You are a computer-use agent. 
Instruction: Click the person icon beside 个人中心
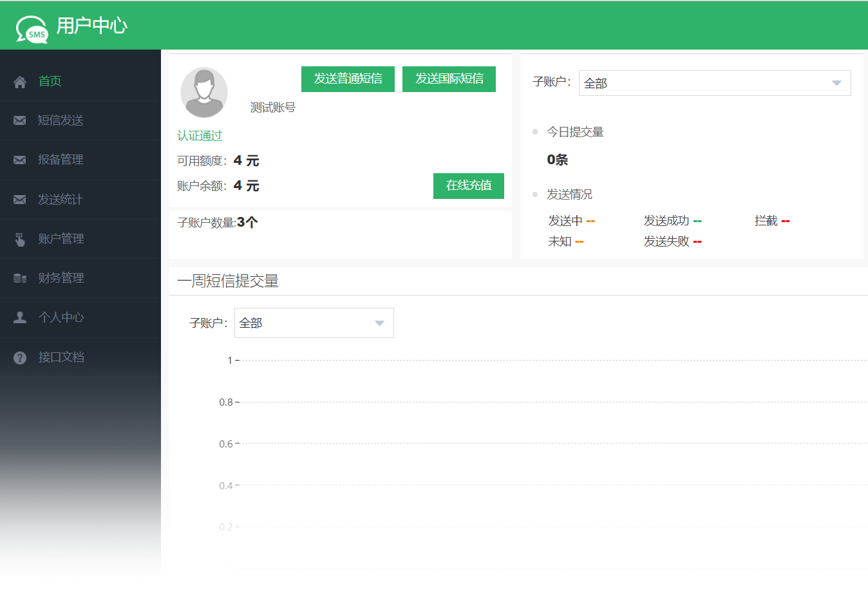tap(20, 317)
